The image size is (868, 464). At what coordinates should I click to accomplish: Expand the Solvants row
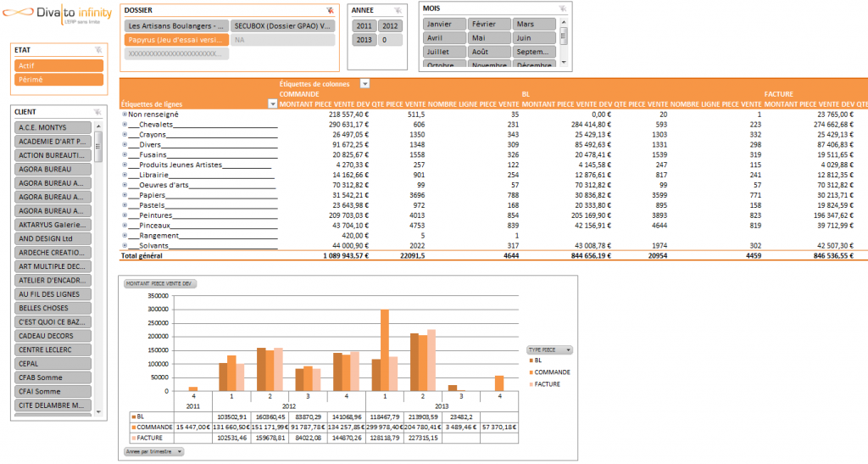pos(125,245)
